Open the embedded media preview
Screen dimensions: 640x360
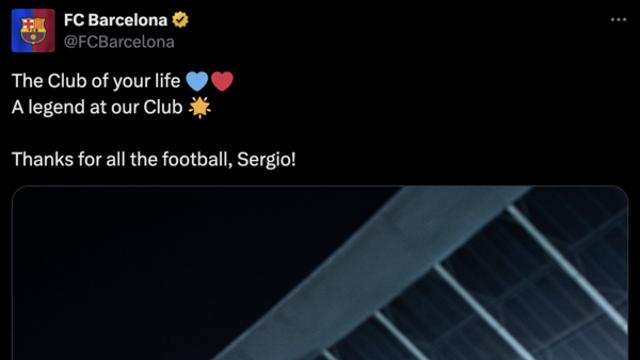point(320,273)
